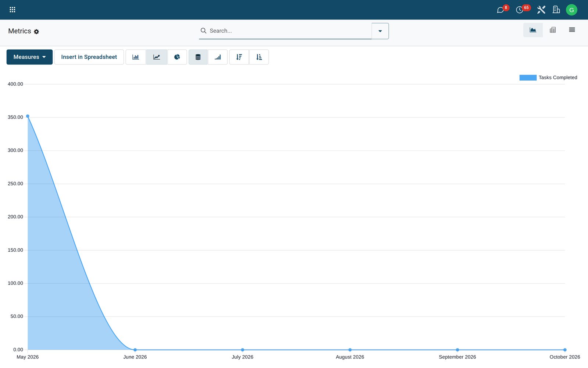The width and height of the screenshot is (588, 368).
Task: Focus the Search input field
Action: [x=290, y=31]
